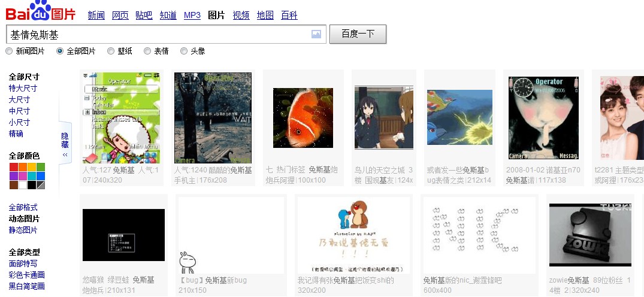644x297 pixels.
Task: Open the 知道 navigation link
Action: (168, 16)
